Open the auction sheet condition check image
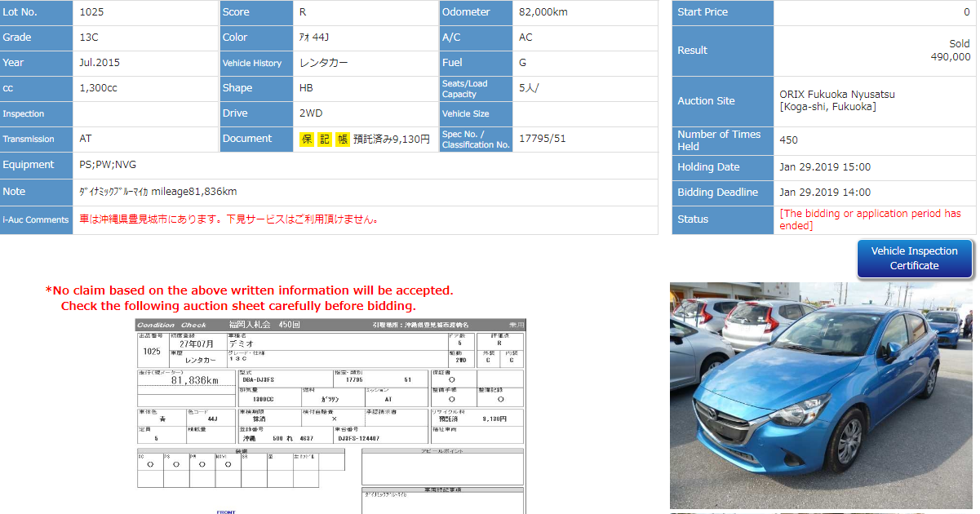Viewport: 980px width, 514px height. [x=331, y=416]
